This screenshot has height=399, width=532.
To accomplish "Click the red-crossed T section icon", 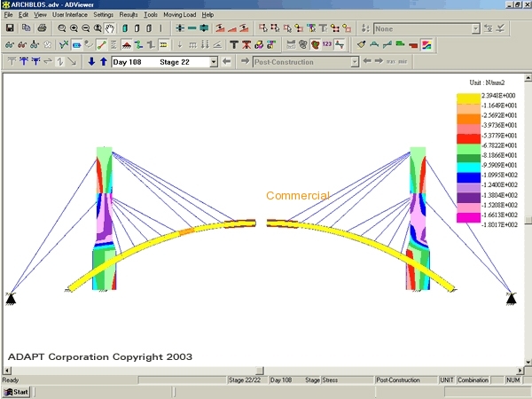I will 246,44.
